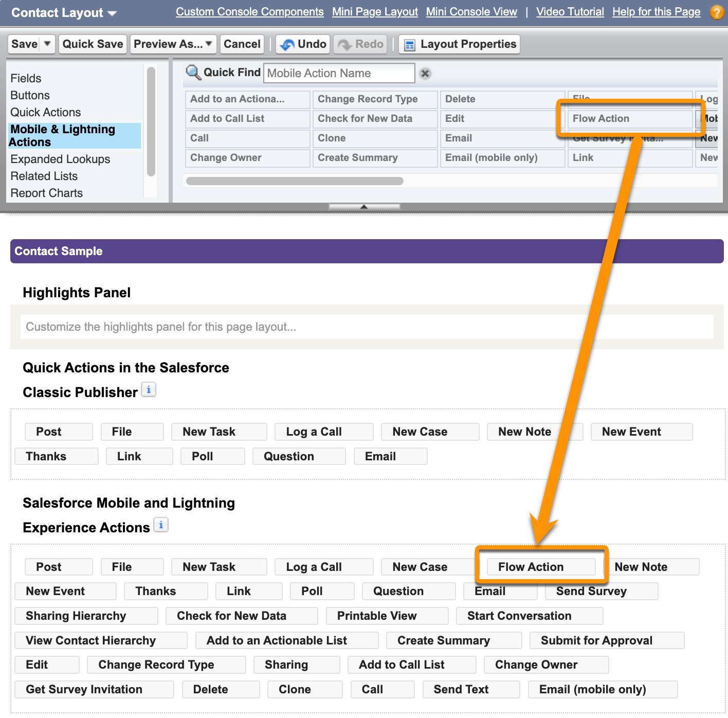Select the Buttons palette category
The height and width of the screenshot is (718, 728).
[30, 95]
